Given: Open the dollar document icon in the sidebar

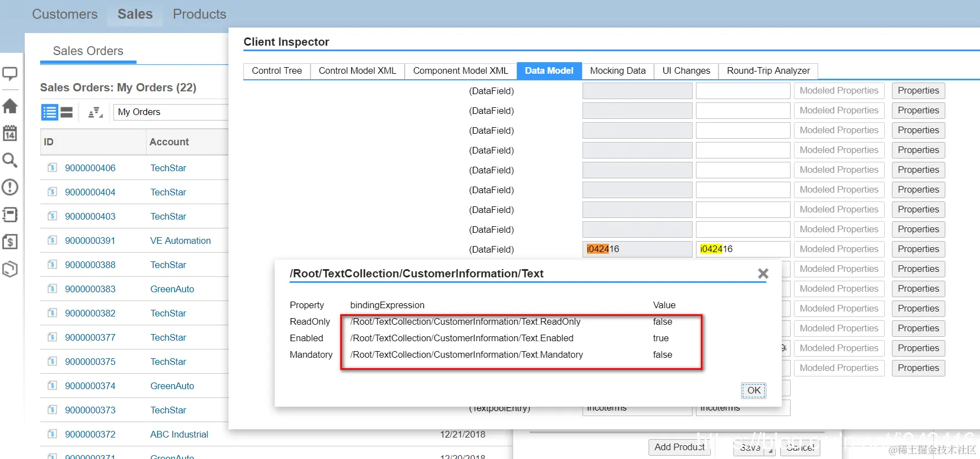Looking at the screenshot, I should (x=10, y=242).
